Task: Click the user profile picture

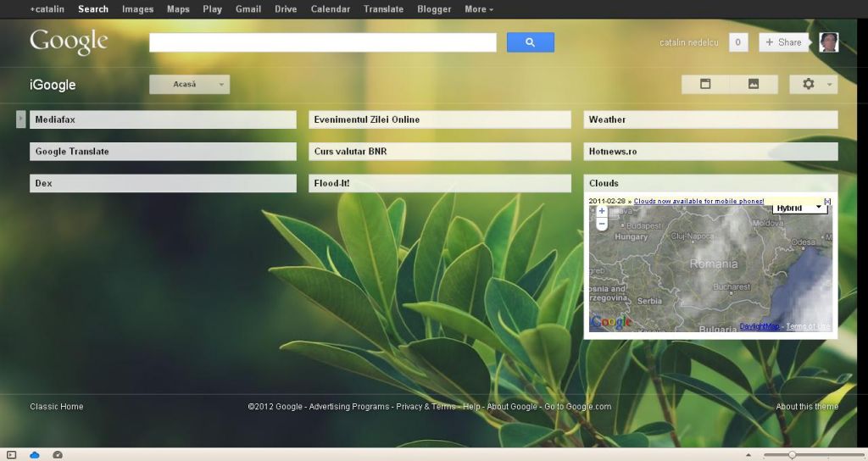Action: click(x=828, y=42)
